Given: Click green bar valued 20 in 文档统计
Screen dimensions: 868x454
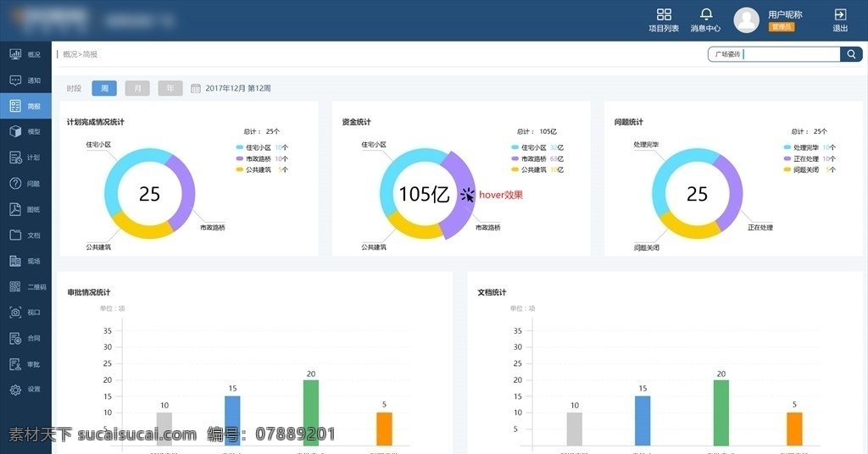Looking at the screenshot, I should [x=721, y=412].
